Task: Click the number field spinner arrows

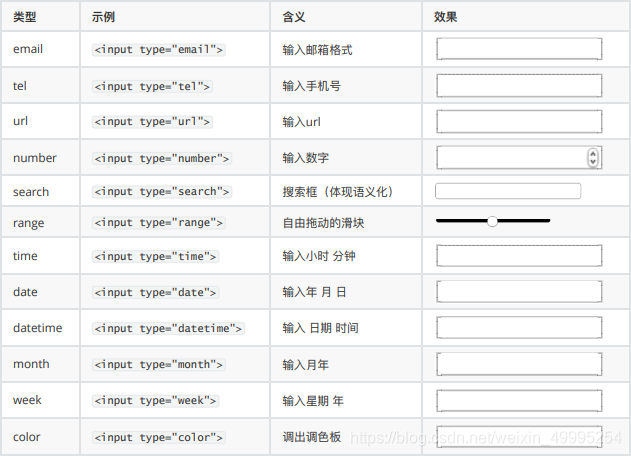Action: tap(593, 157)
